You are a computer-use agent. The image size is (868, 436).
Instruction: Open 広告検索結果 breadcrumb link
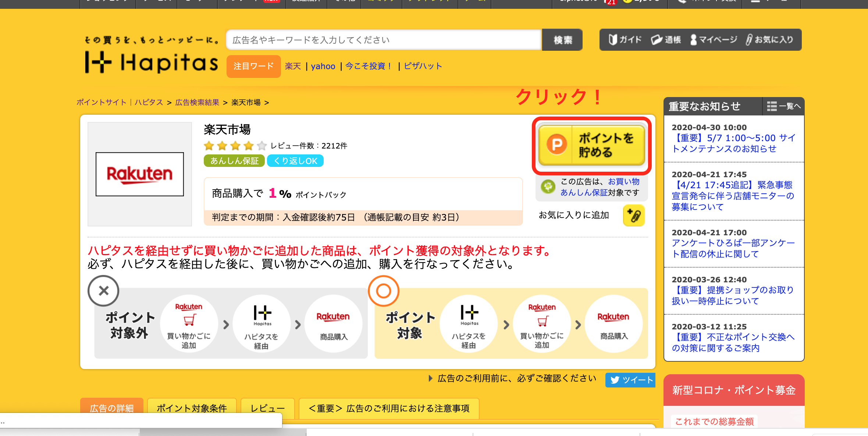coord(197,103)
